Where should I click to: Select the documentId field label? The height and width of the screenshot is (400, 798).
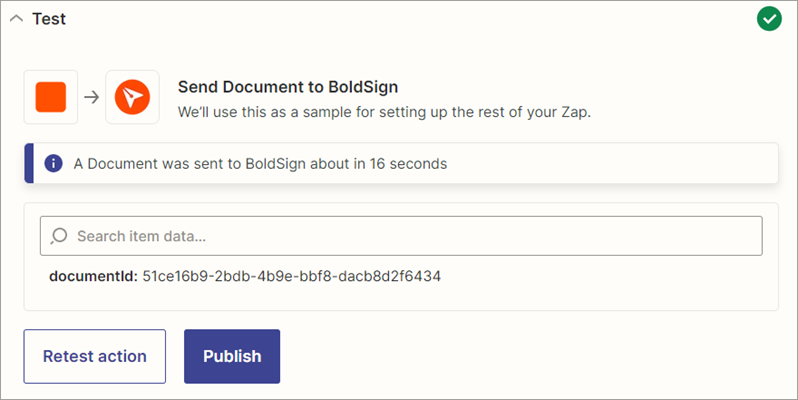click(93, 275)
